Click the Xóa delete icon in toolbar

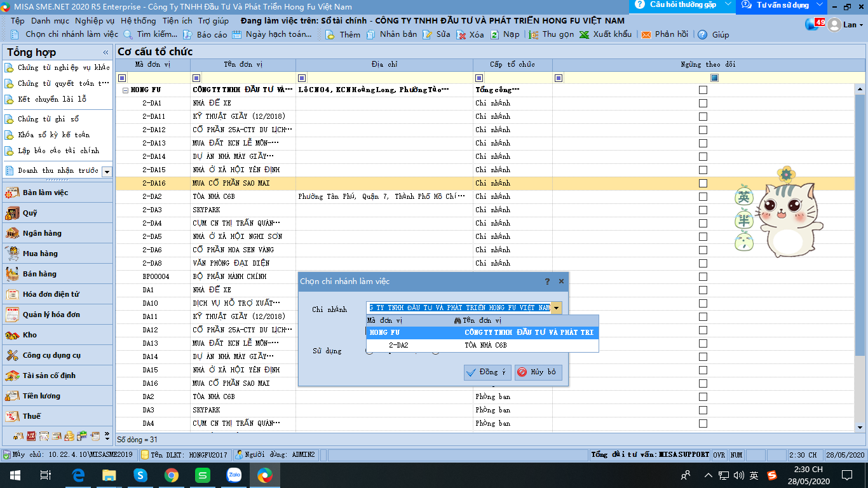[461, 35]
